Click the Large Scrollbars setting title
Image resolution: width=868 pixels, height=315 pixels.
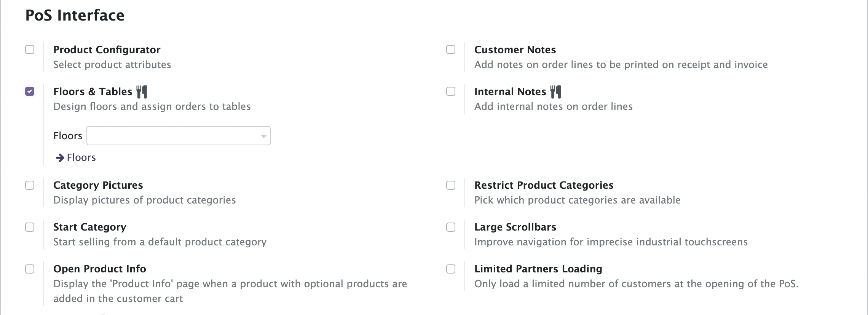pyautogui.click(x=515, y=227)
